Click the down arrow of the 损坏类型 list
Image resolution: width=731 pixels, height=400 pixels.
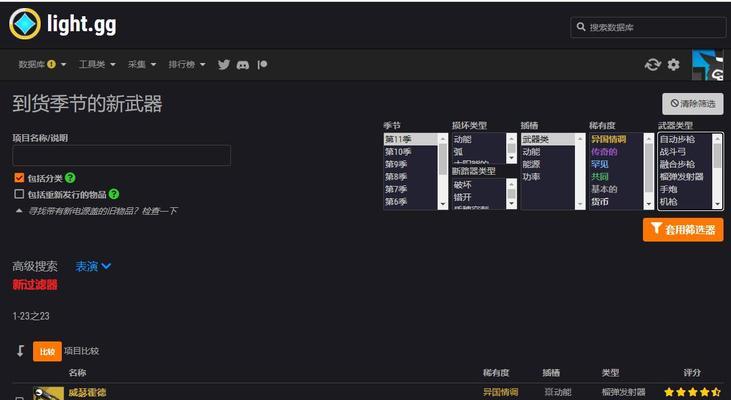511,159
